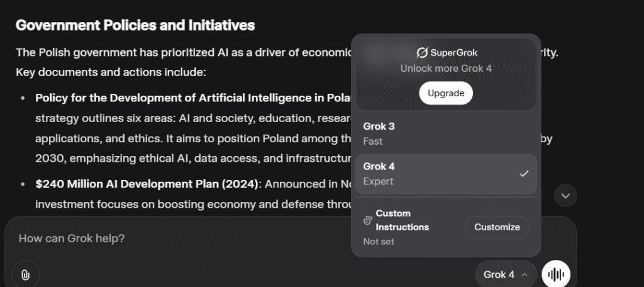The height and width of the screenshot is (287, 644).
Task: Click Not set status text
Action: tap(379, 241)
